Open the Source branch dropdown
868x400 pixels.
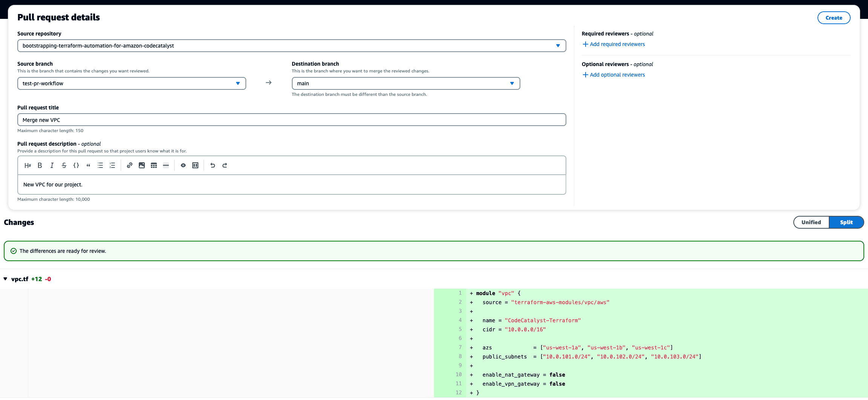pyautogui.click(x=132, y=83)
